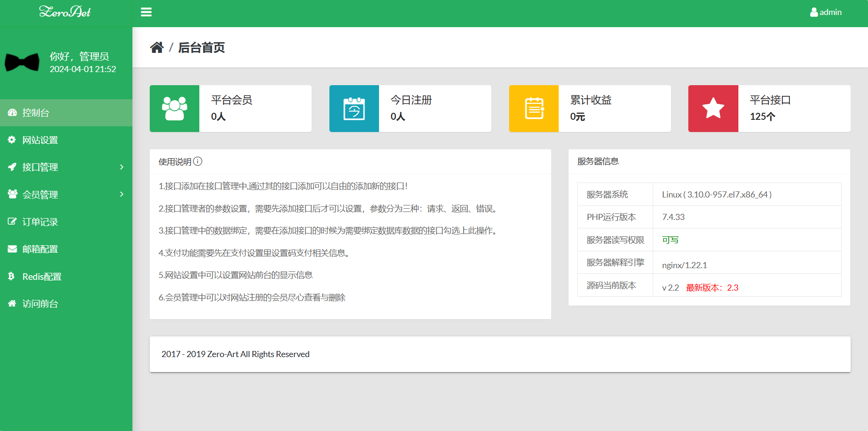Click the red 平台接口 star icon
This screenshot has height=431, width=868.
click(713, 109)
